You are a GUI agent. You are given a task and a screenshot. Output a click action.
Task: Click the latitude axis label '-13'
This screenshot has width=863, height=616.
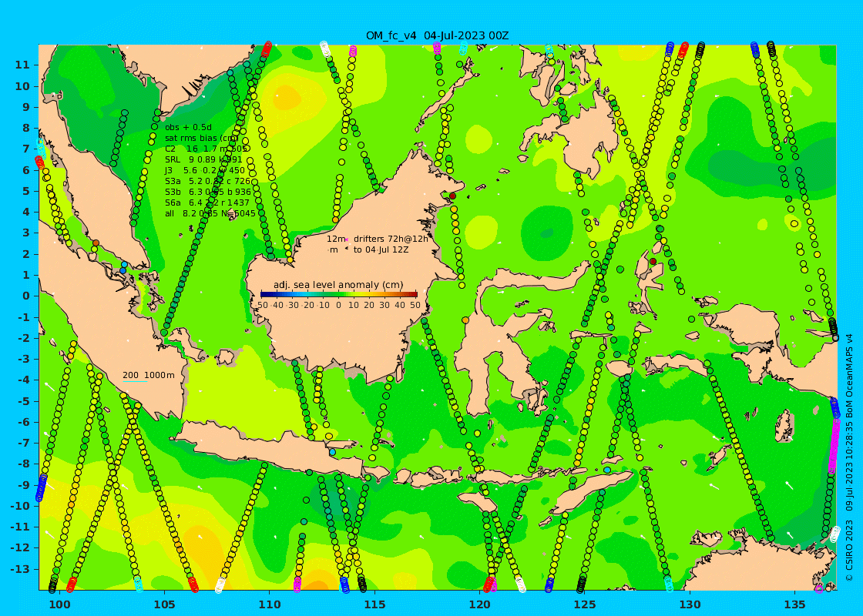pyautogui.click(x=20, y=569)
